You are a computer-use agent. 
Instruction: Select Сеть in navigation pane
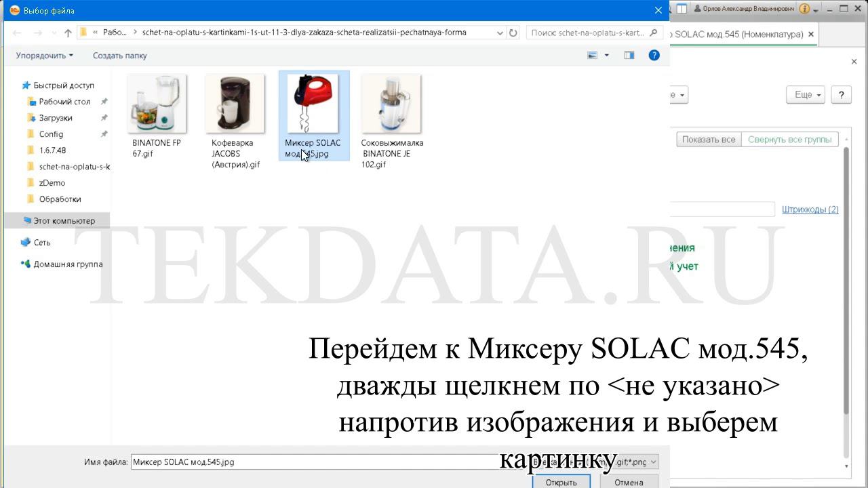pyautogui.click(x=42, y=243)
